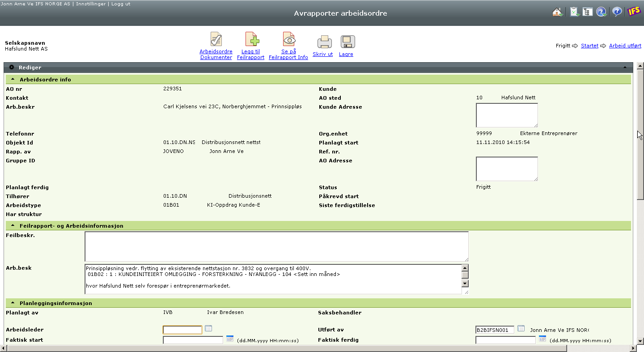Click the Arb.besk text box scroll down arrow

pyautogui.click(x=465, y=283)
